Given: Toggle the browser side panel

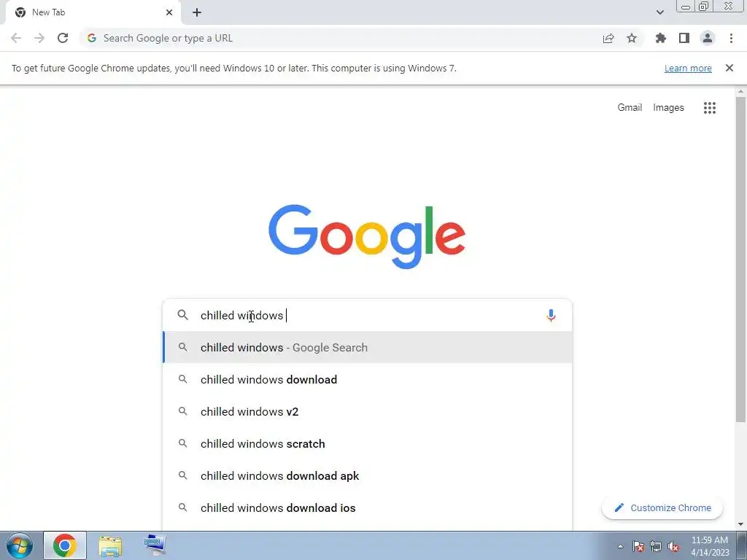Looking at the screenshot, I should 684,38.
